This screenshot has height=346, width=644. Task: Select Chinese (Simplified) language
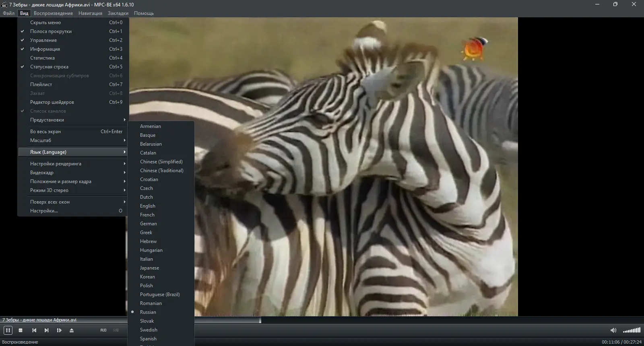[161, 162]
